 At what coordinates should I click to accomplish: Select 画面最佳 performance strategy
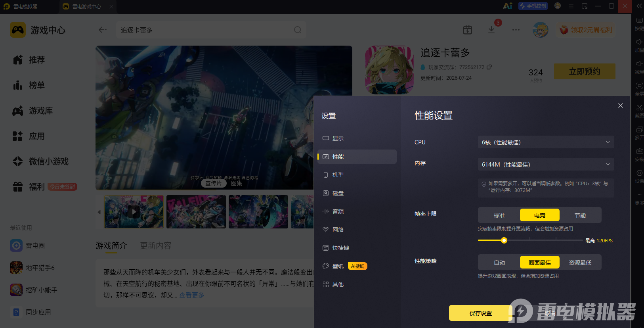click(x=540, y=263)
